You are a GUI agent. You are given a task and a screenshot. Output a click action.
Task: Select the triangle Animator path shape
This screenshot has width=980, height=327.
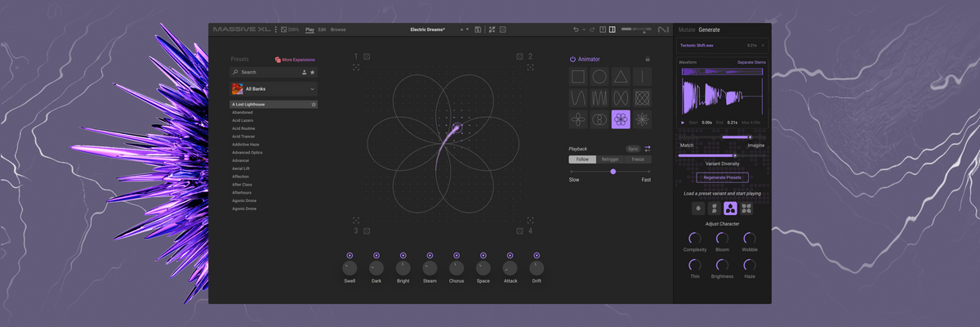tap(621, 77)
